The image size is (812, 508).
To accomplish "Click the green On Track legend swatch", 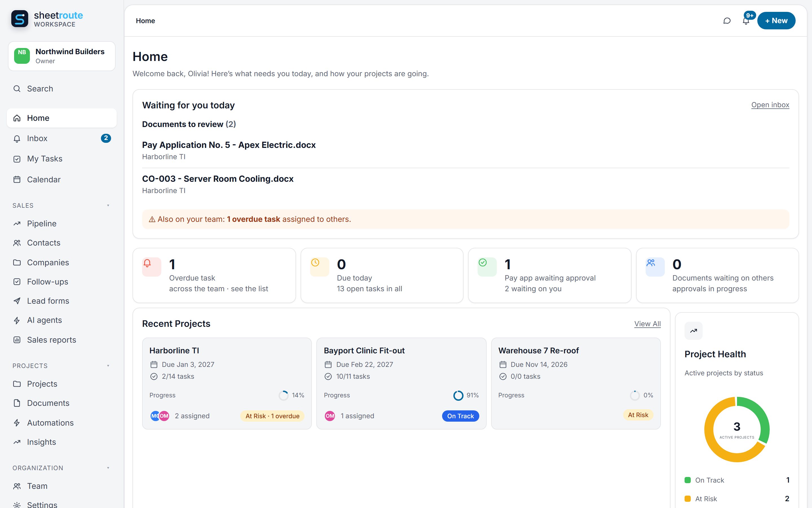I will (687, 480).
